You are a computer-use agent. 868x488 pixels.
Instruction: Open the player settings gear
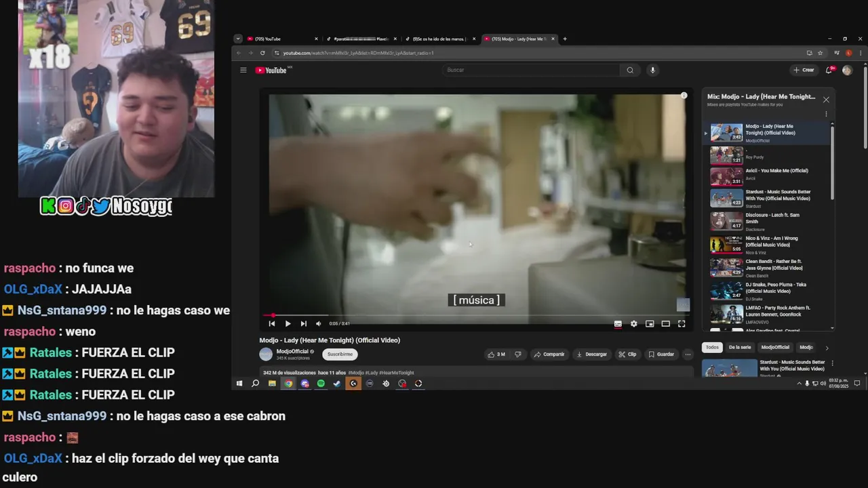[634, 323]
